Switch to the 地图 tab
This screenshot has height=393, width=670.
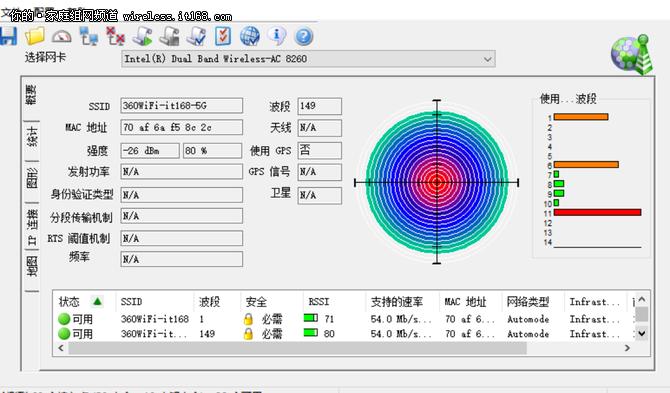coord(32,266)
